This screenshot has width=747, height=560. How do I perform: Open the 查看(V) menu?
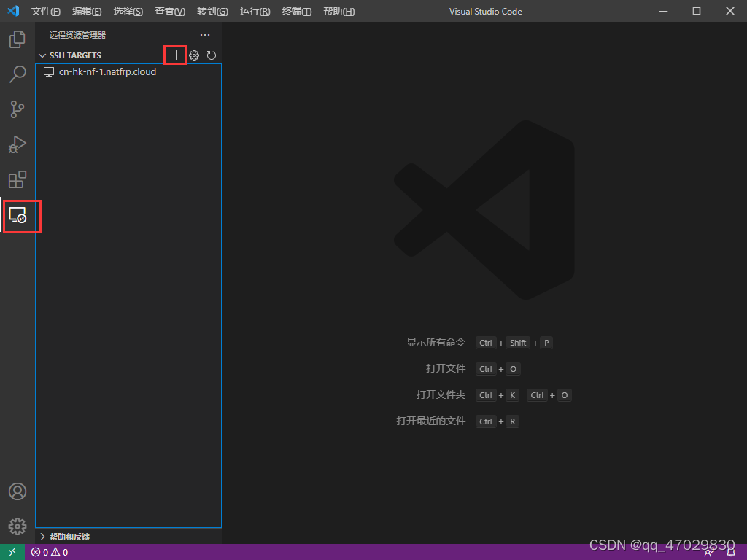(169, 11)
